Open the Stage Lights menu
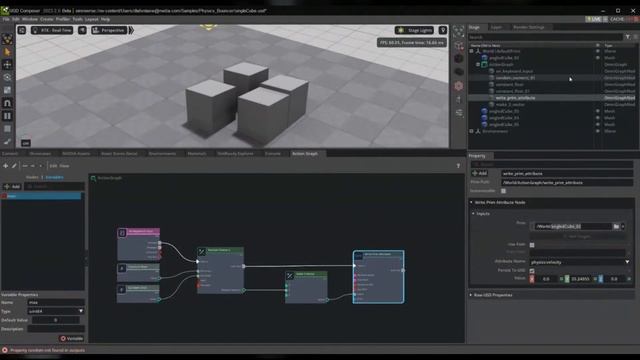 point(414,30)
